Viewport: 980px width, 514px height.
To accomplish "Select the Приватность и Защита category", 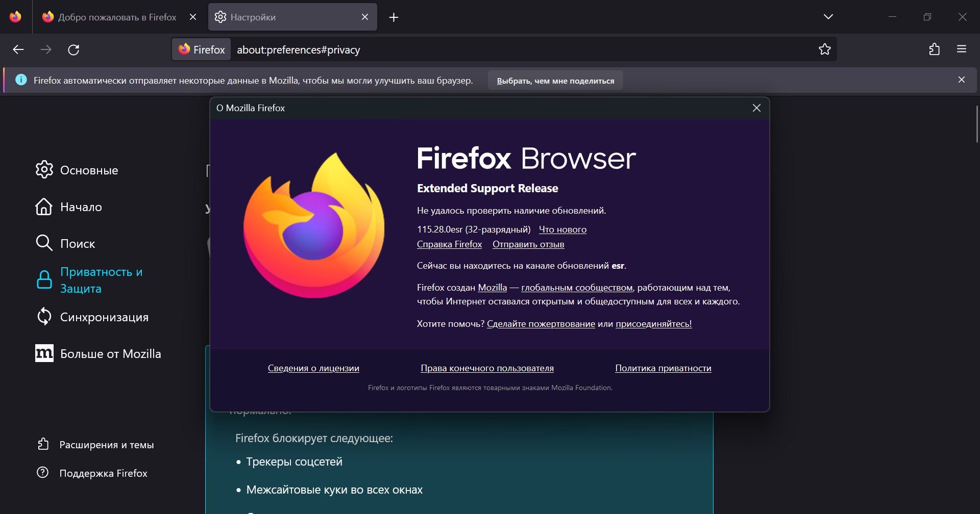I will pos(101,280).
